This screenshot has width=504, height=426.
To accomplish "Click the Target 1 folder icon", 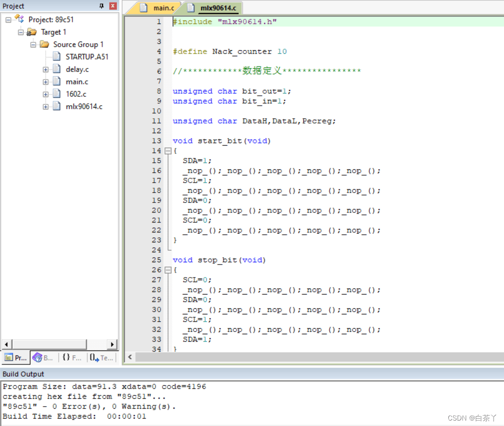I will tap(31, 32).
